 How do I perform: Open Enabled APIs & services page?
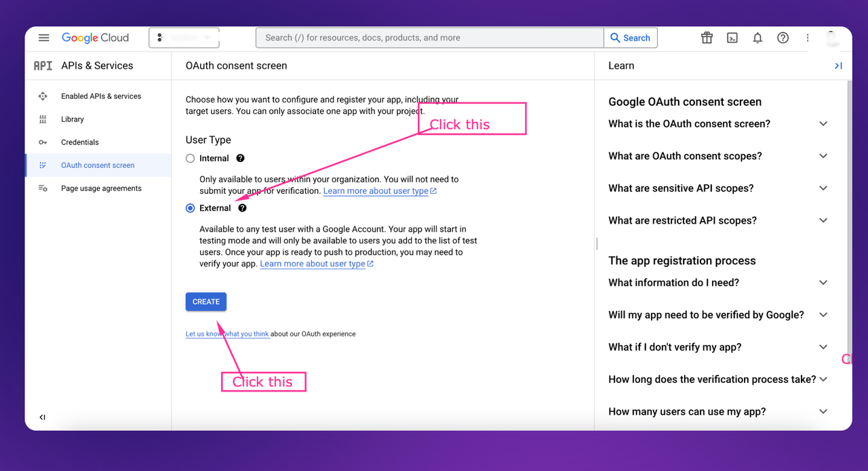coord(101,96)
